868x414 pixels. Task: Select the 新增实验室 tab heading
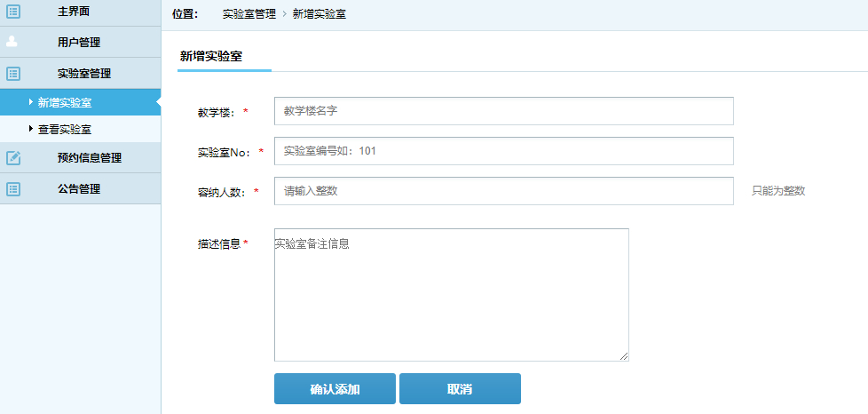211,56
